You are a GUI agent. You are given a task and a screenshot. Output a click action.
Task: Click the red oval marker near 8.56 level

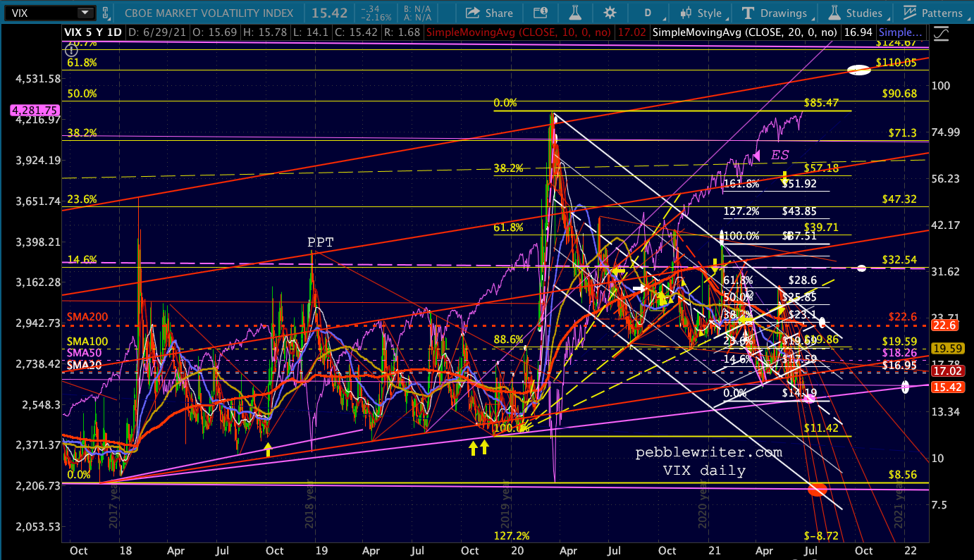click(x=816, y=489)
